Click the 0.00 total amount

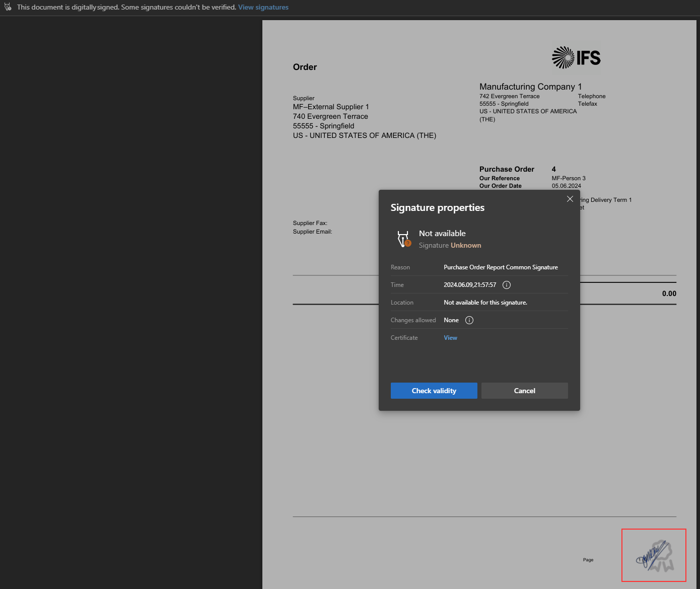click(669, 293)
